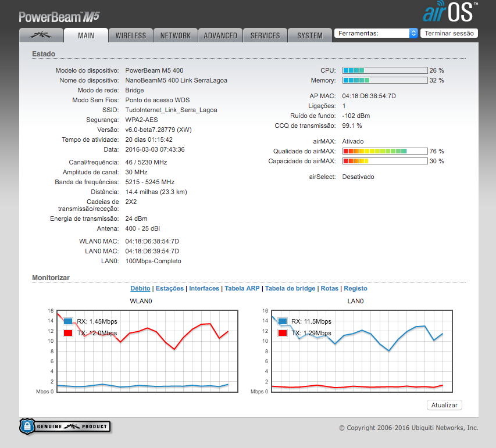This screenshot has width=496, height=448.
Task: Select SSID TudoInternet_Link_Serra_Lagoa text
Action: pyautogui.click(x=171, y=110)
